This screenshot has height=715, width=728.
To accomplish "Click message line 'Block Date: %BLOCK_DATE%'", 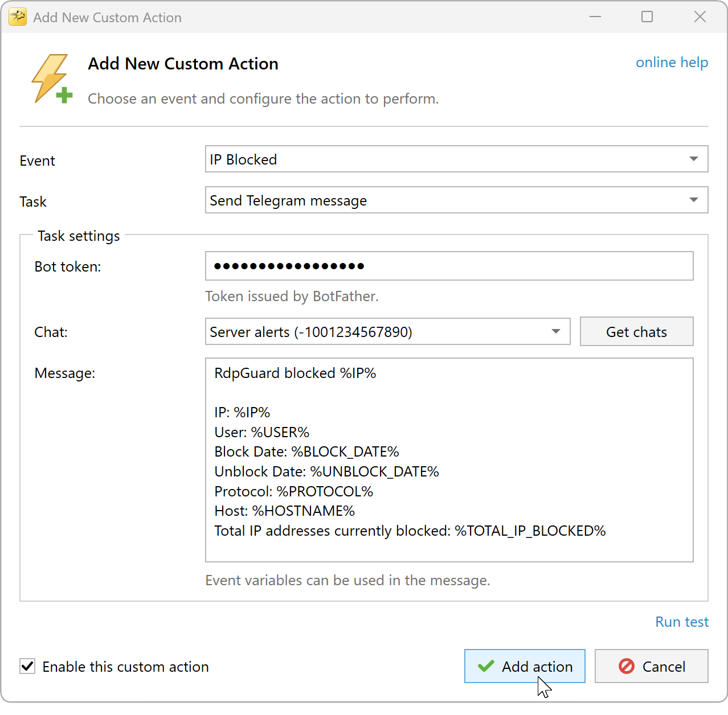I will pos(306,451).
